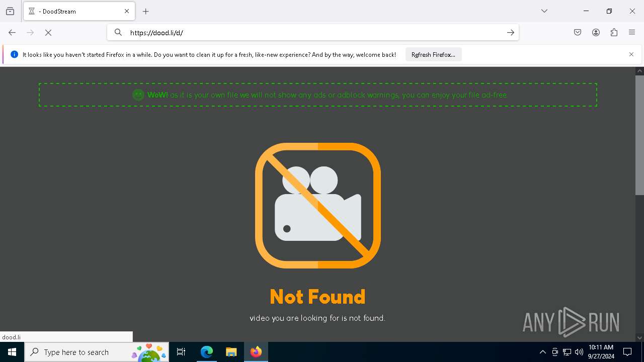Open a new tab with plus button

coord(146,11)
